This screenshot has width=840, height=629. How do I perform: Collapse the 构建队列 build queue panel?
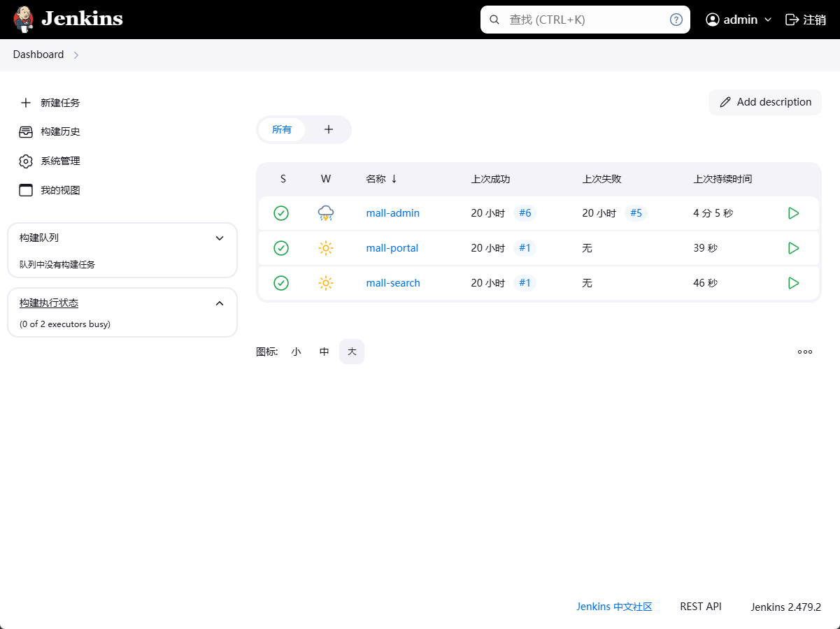(220, 238)
